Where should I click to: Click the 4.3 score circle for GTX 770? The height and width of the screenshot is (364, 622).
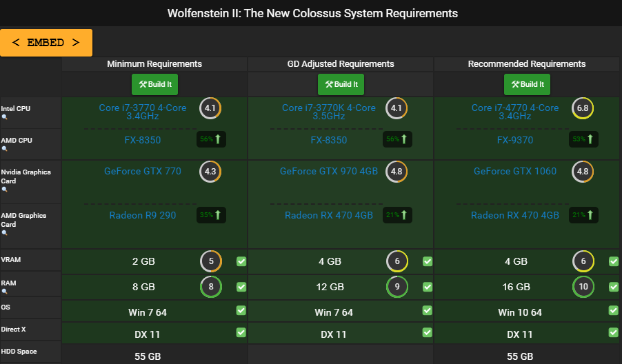click(x=210, y=171)
